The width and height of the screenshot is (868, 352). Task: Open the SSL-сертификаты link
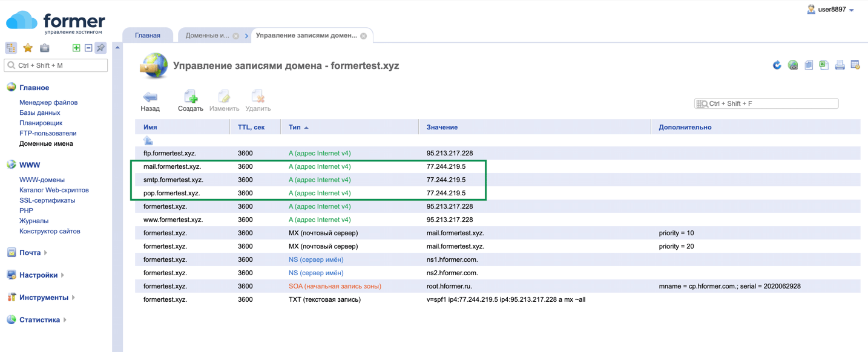click(x=47, y=201)
